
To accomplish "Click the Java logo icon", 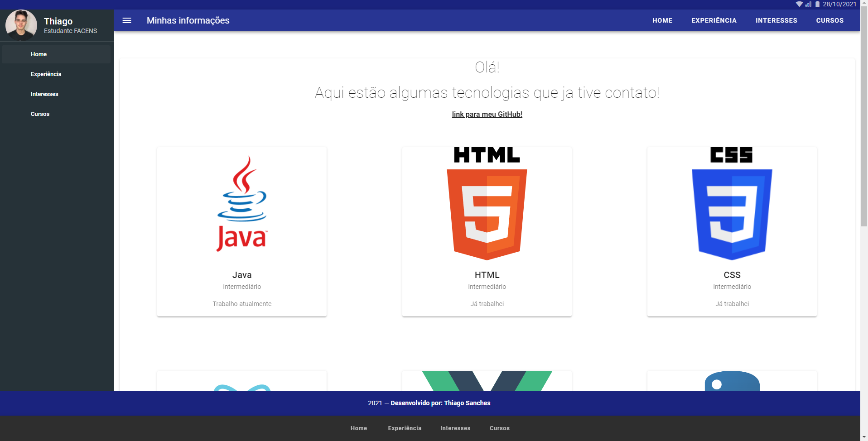I will coord(242,204).
